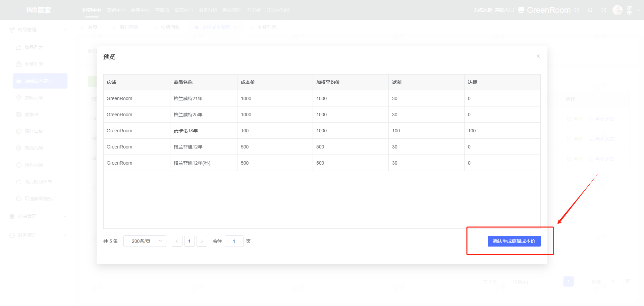This screenshot has width=644, height=306.
Task: Open 系统管理 in top navigation
Action: tap(232, 10)
